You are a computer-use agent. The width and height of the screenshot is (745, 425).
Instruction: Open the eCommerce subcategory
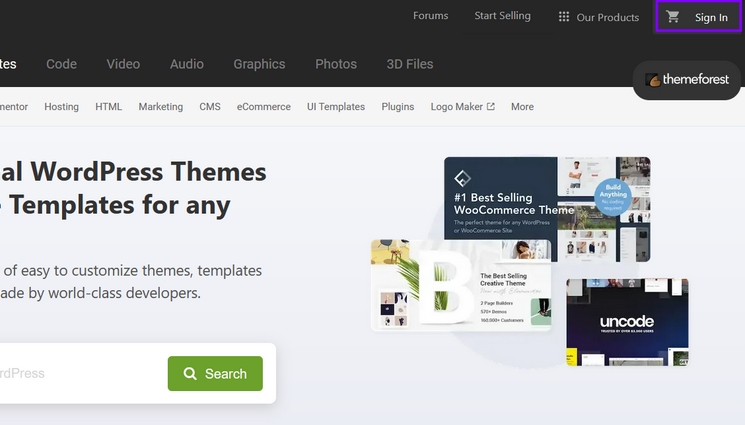click(x=264, y=107)
